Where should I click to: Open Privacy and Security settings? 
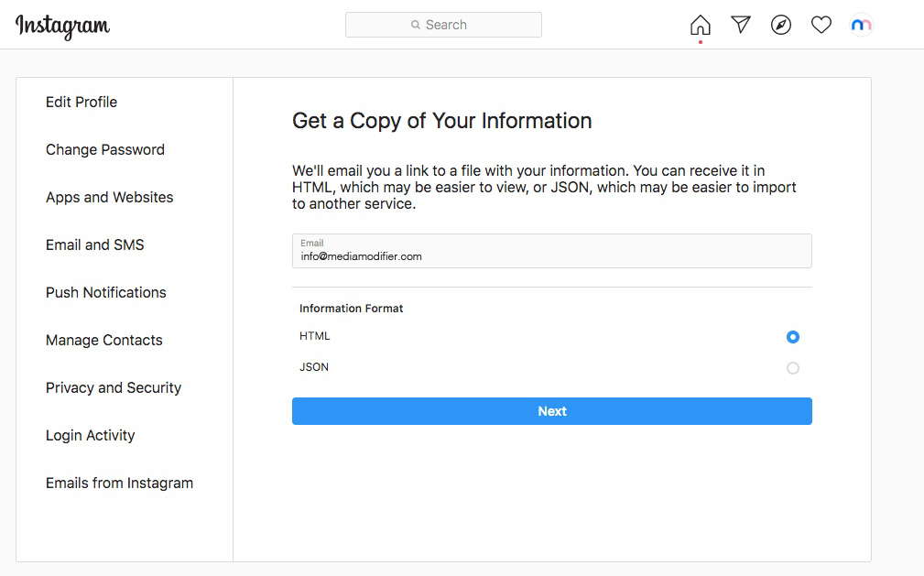click(114, 388)
